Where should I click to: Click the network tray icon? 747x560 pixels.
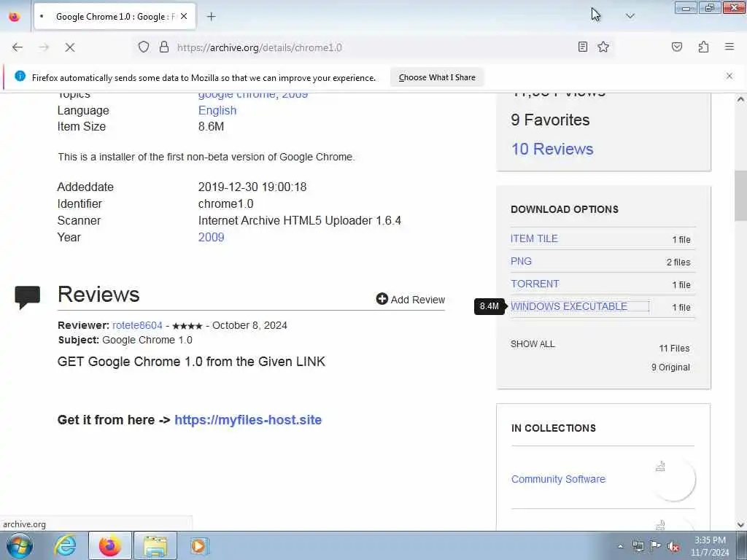(638, 546)
